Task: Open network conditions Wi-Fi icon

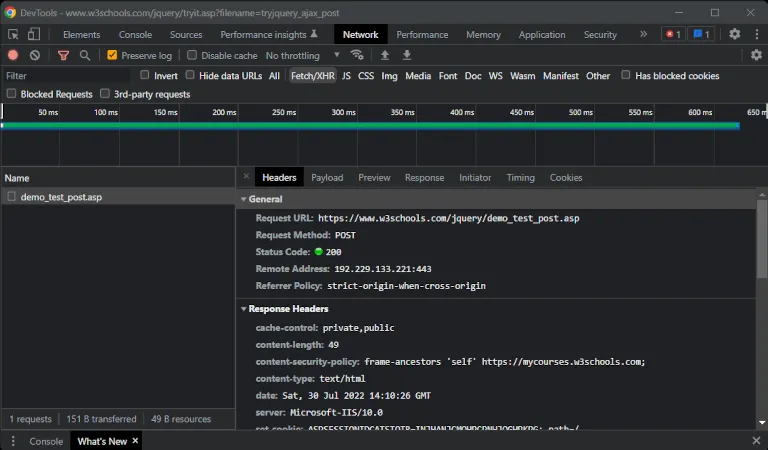Action: click(x=357, y=55)
